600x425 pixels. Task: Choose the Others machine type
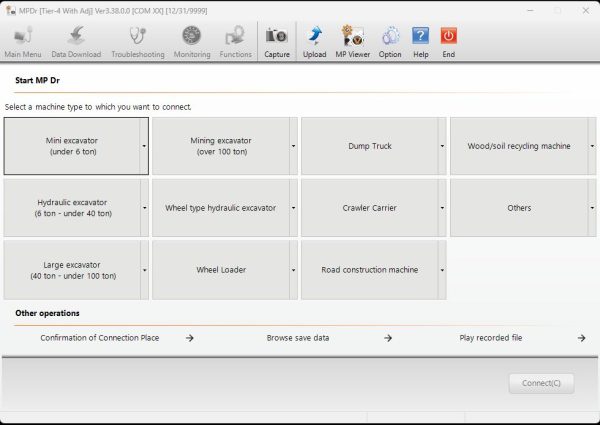[x=519, y=208]
